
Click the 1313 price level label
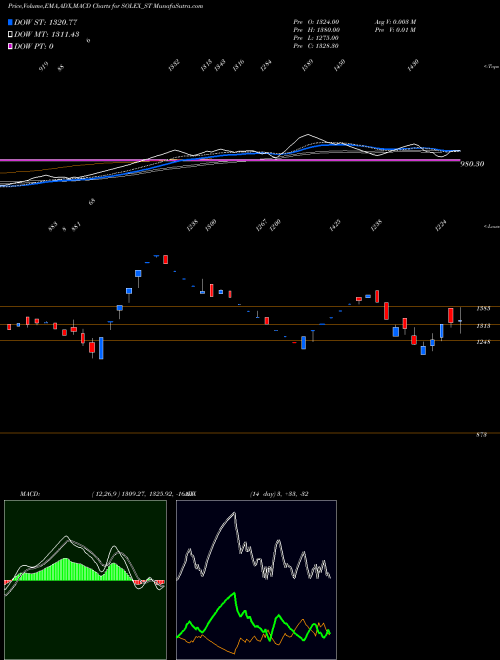point(483,325)
